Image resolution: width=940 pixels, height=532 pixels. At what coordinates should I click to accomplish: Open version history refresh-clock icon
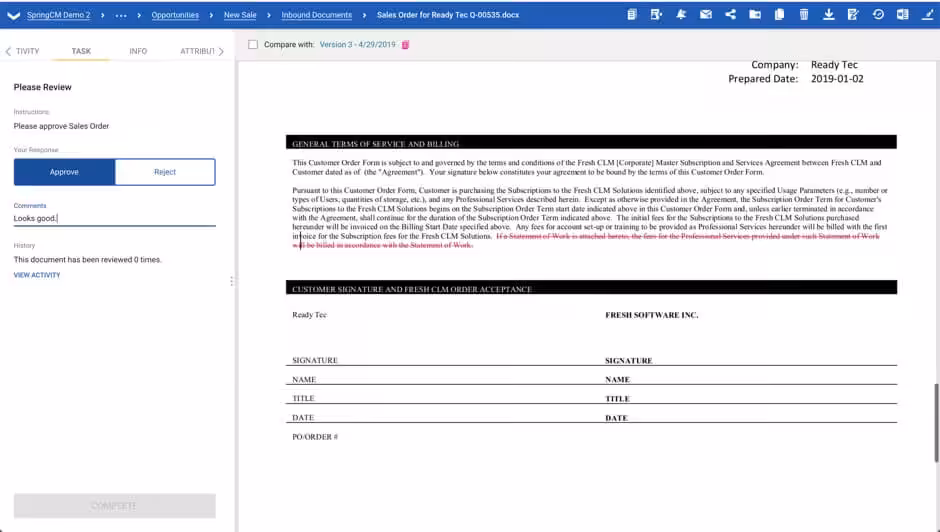[878, 14]
